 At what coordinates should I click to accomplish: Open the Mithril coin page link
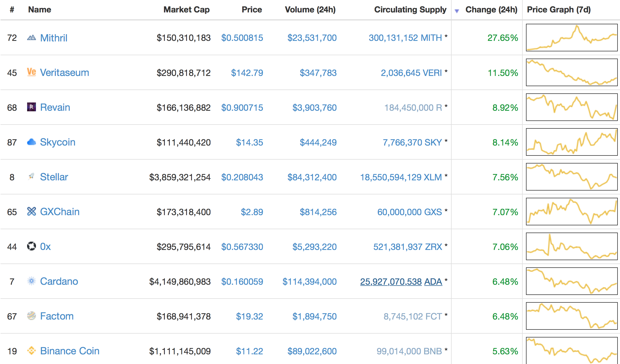[x=54, y=38]
